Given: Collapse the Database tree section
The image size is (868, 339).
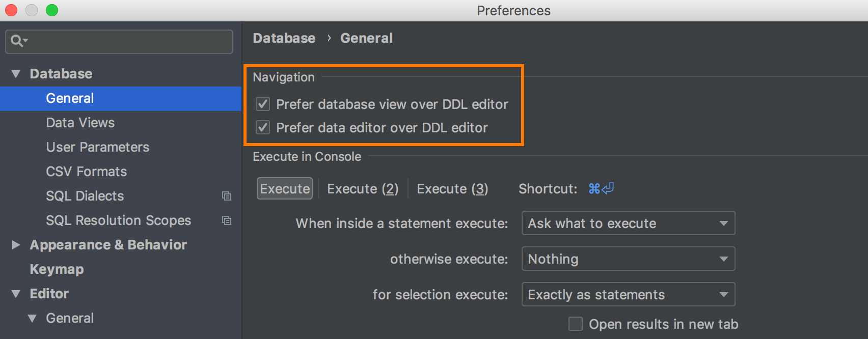Looking at the screenshot, I should pos(16,74).
